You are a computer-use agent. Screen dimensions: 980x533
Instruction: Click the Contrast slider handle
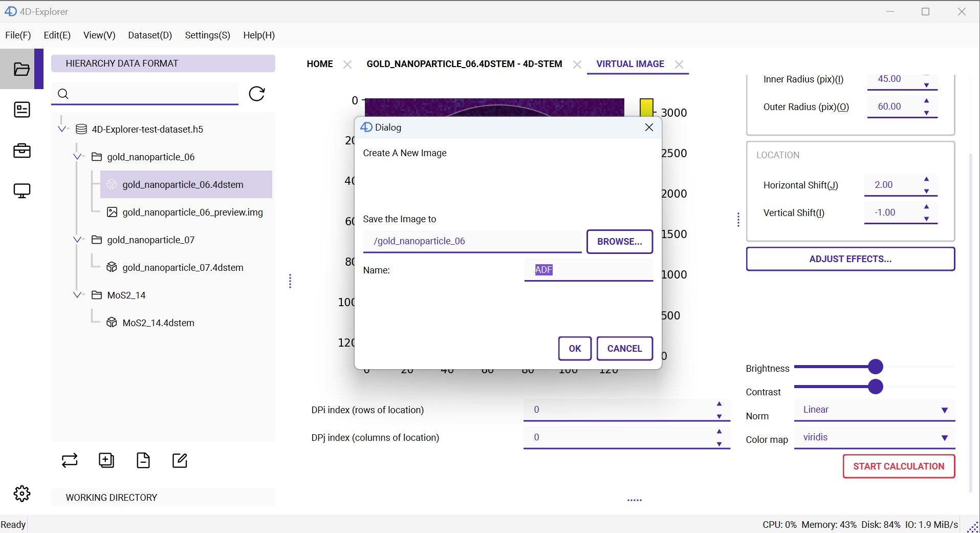[x=876, y=387]
